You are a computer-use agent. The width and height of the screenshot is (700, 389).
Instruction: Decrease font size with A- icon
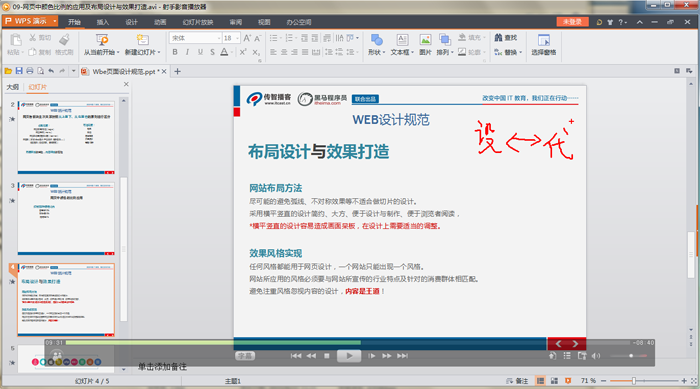(x=258, y=38)
